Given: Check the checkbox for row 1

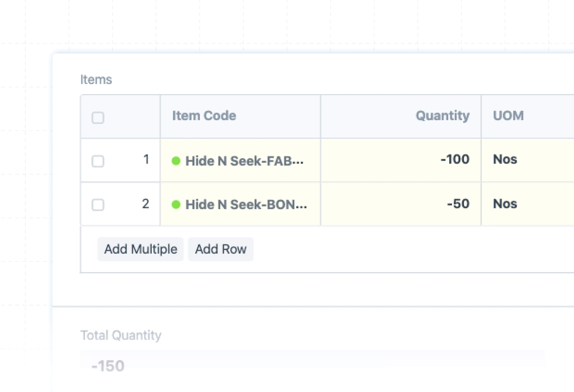Looking at the screenshot, I should (98, 161).
